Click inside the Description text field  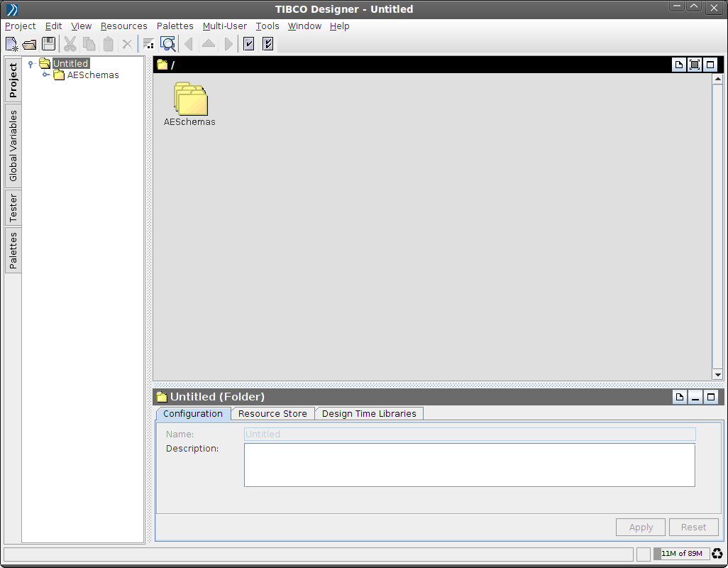click(469, 465)
